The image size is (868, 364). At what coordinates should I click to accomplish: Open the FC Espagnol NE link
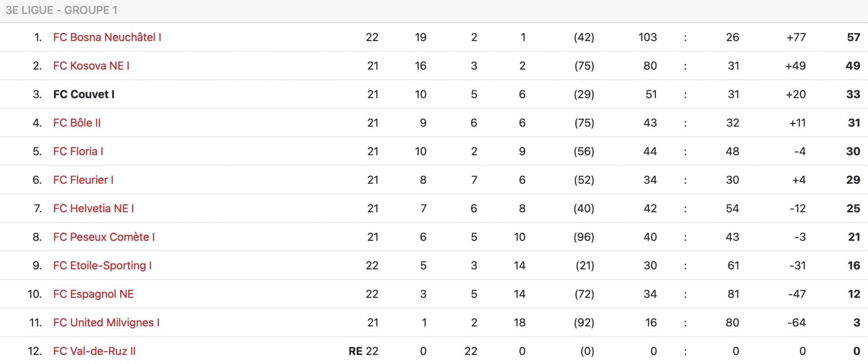point(94,294)
